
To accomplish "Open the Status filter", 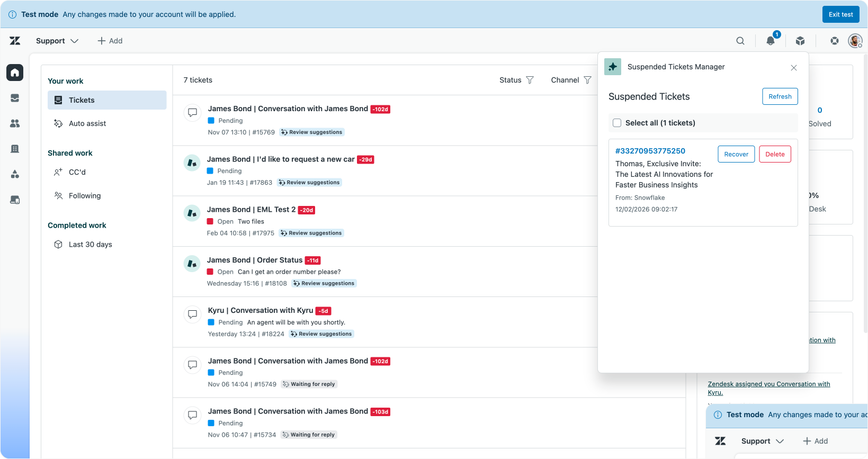I will click(x=516, y=80).
